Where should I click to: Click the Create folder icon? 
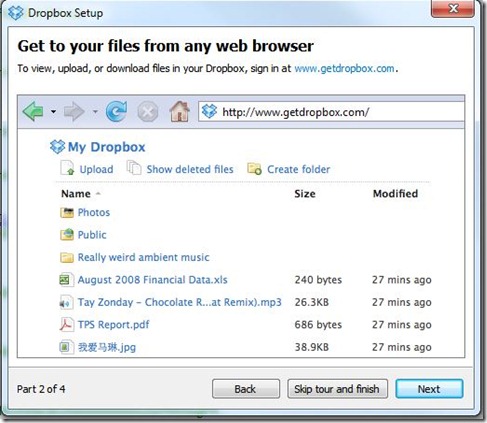pyautogui.click(x=254, y=169)
